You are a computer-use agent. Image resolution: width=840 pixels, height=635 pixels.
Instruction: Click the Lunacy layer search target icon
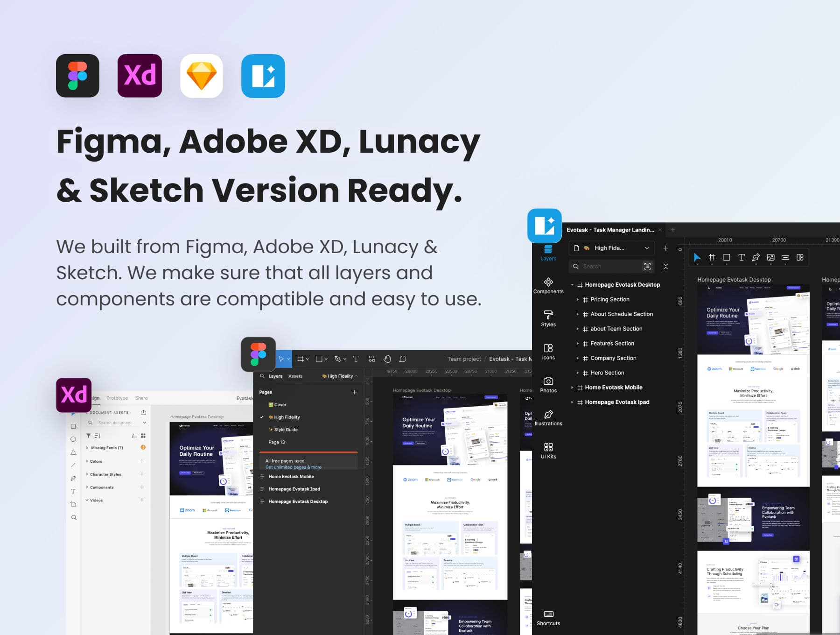pyautogui.click(x=647, y=266)
